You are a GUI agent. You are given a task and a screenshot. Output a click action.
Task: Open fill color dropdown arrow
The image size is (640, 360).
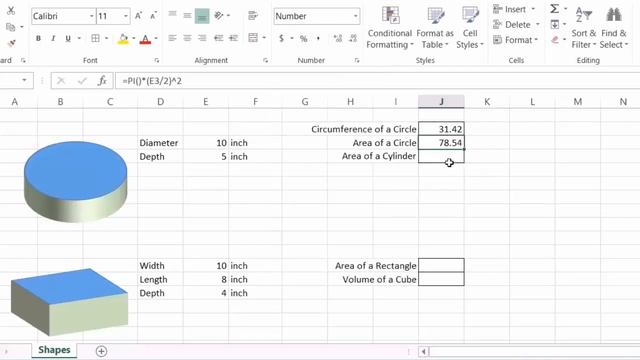click(133, 38)
